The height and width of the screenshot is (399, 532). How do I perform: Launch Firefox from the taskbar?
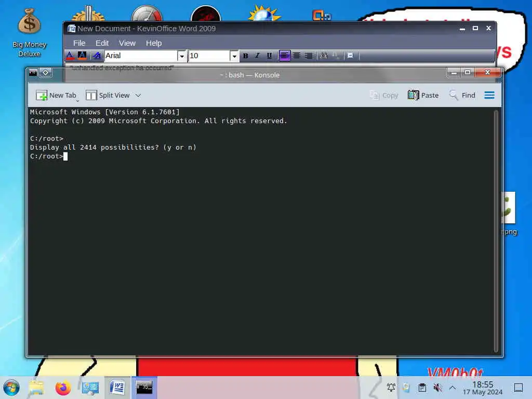pos(63,388)
